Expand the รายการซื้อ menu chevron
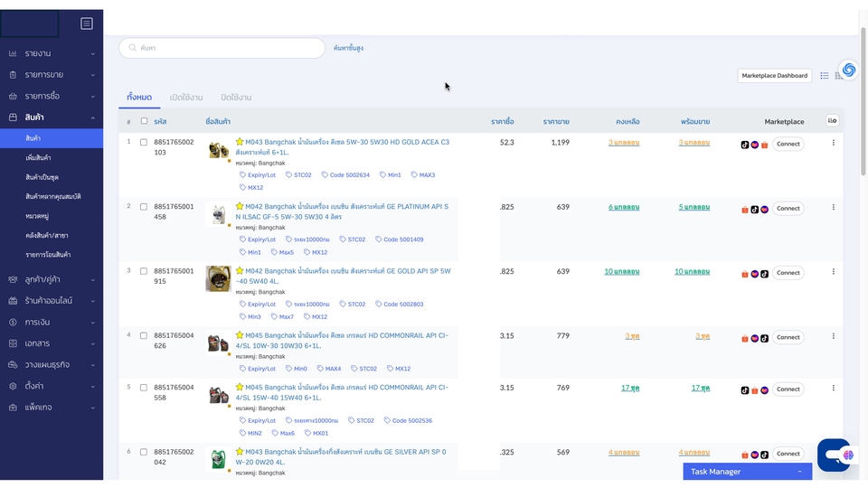 click(x=92, y=97)
